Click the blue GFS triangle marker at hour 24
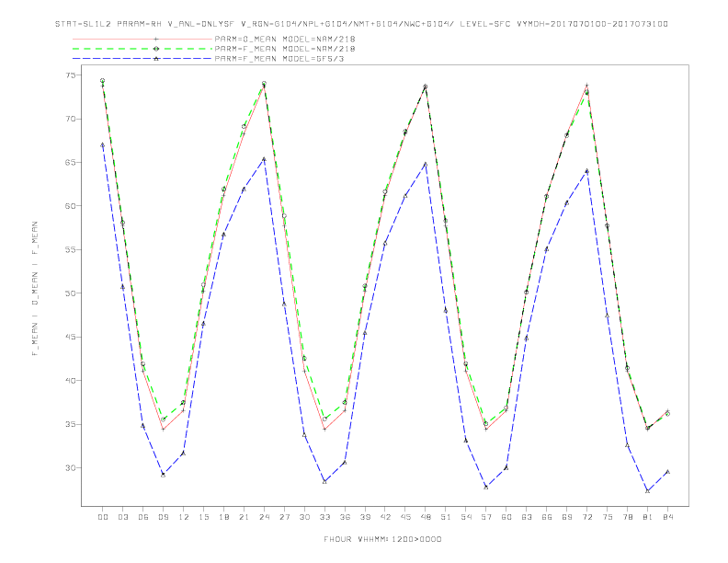Screen dimensions: 728x563 pos(264,159)
